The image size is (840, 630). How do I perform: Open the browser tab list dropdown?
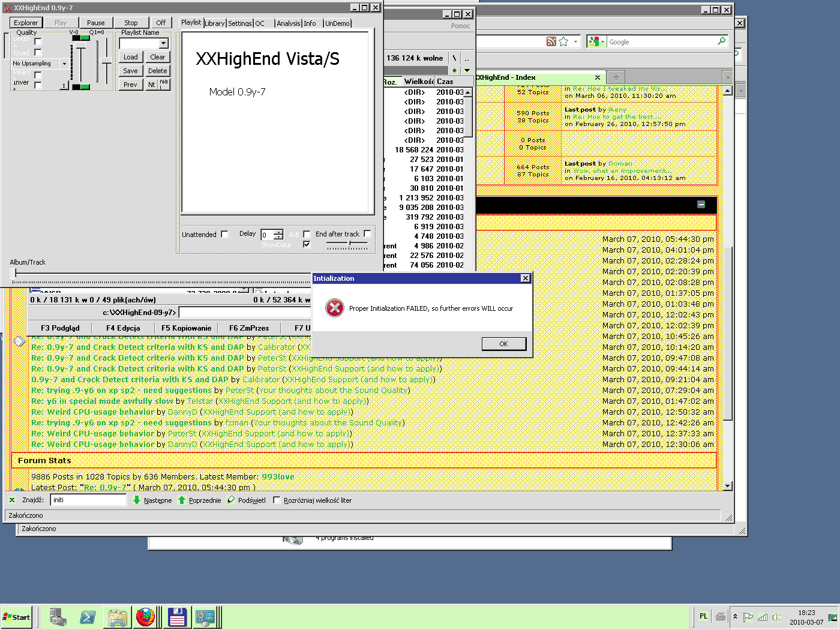pos(727,77)
